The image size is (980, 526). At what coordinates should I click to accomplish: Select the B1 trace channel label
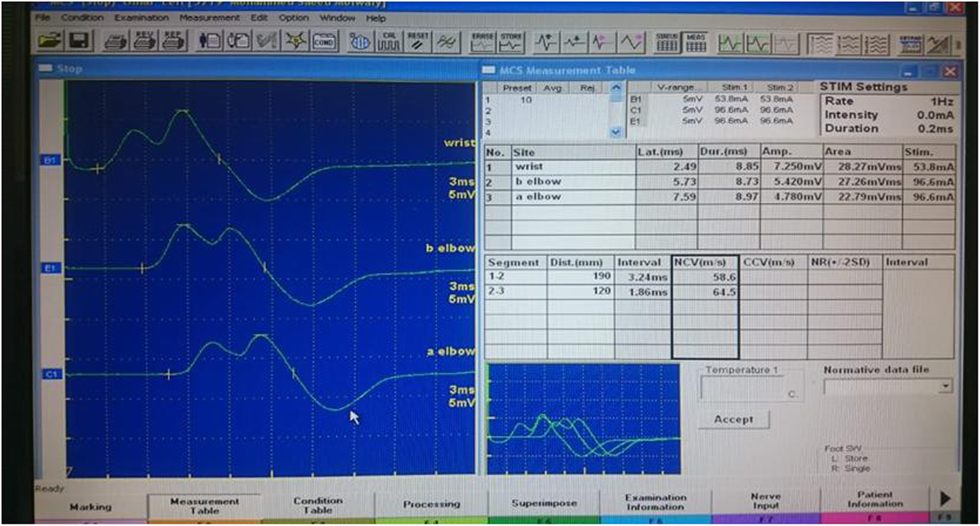click(x=52, y=160)
